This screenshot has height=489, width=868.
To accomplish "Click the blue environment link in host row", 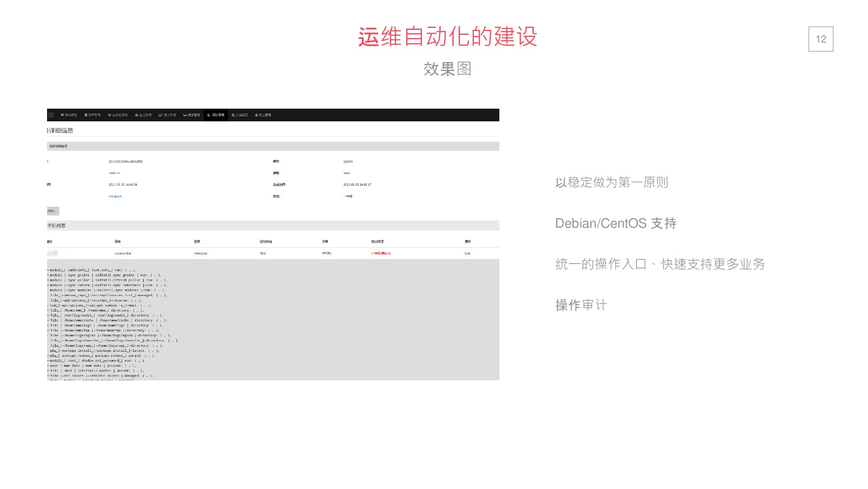I will tap(263, 254).
